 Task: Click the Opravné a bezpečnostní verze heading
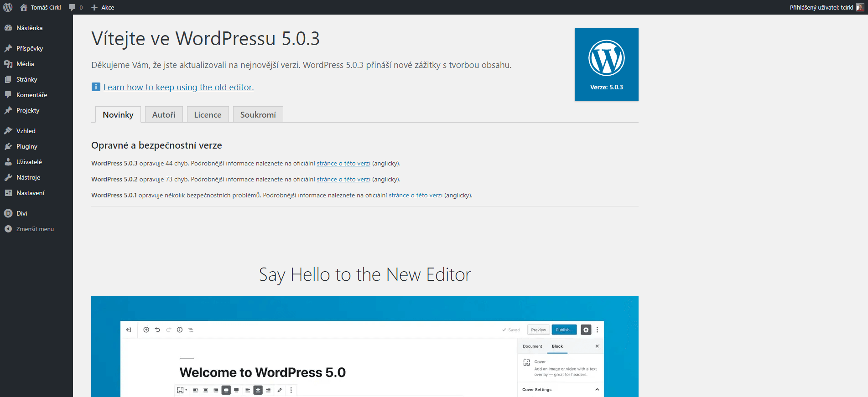pos(156,145)
